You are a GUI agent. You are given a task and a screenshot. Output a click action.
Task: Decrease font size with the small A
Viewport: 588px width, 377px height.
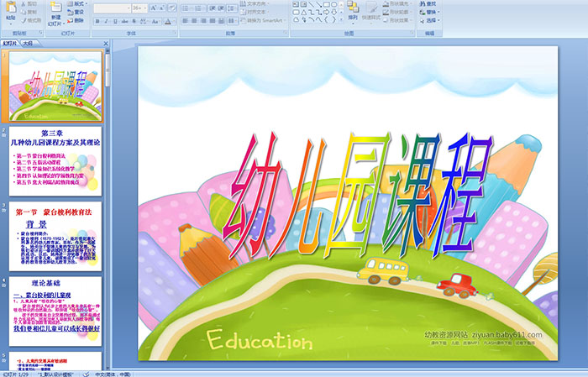point(162,8)
